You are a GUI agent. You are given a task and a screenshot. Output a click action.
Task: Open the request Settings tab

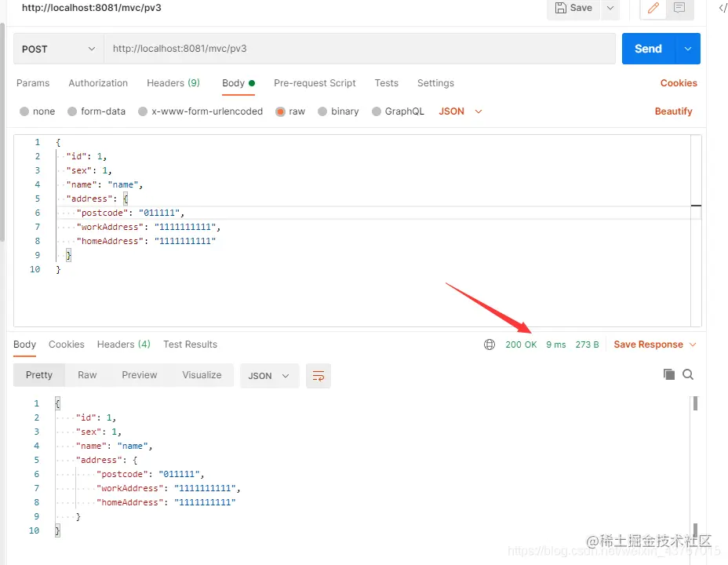point(435,83)
